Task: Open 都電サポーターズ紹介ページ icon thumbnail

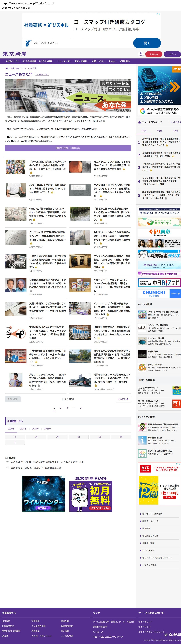Action: pos(142,427)
